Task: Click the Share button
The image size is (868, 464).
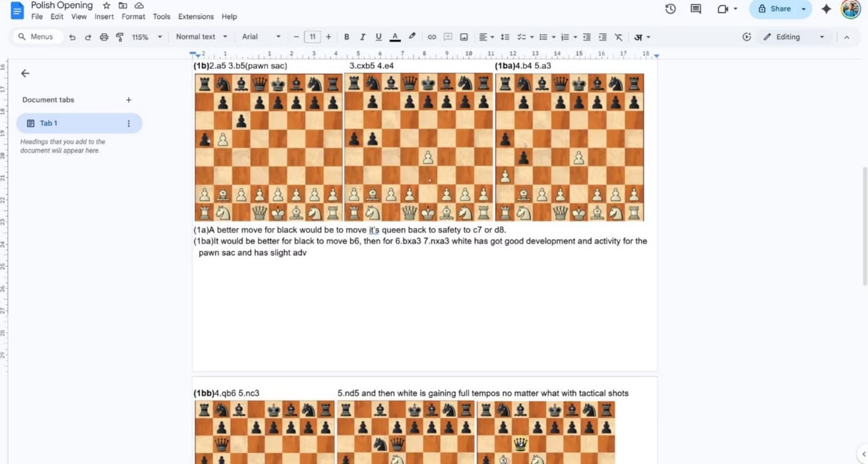Action: coord(779,9)
